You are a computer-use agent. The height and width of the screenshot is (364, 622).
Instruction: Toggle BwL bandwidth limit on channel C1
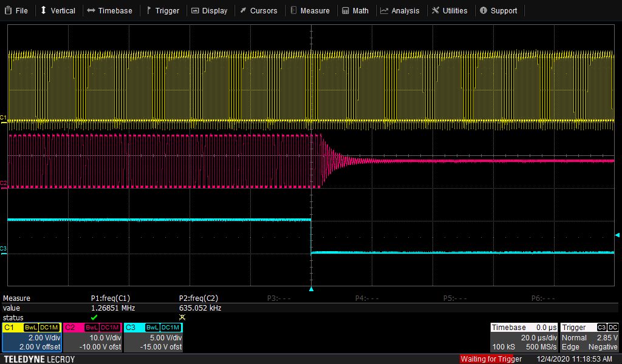click(x=31, y=328)
